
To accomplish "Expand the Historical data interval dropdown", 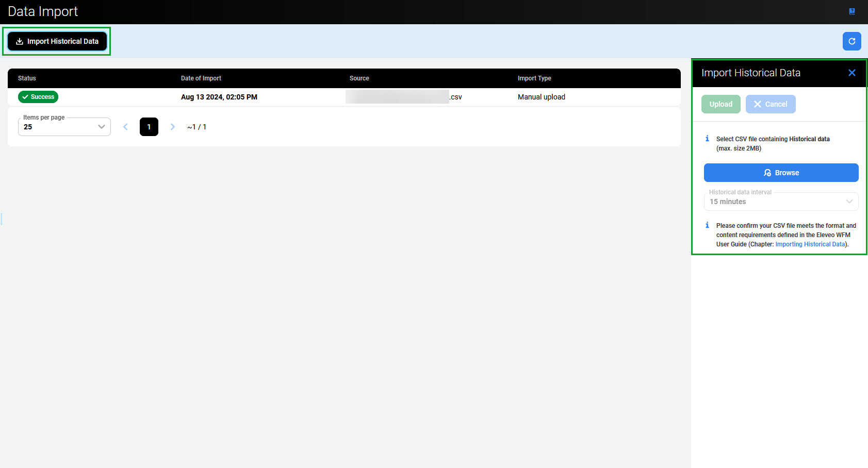I will pos(781,202).
